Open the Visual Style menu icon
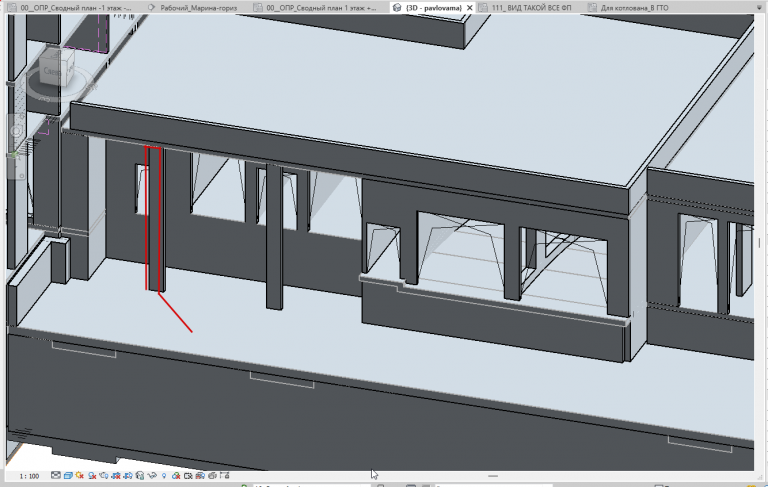This screenshot has width=768, height=487. [68, 476]
